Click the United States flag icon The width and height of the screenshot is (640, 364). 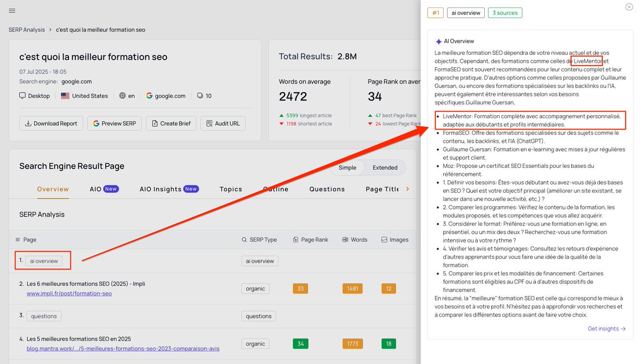65,96
